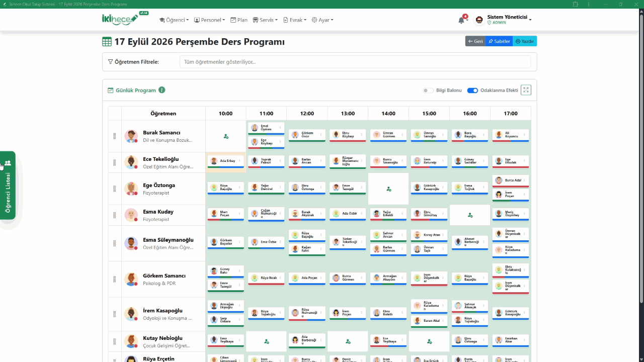Add a student to Burak Samancı's 10:00 slot
Screen dimensions: 644x362
tap(226, 136)
